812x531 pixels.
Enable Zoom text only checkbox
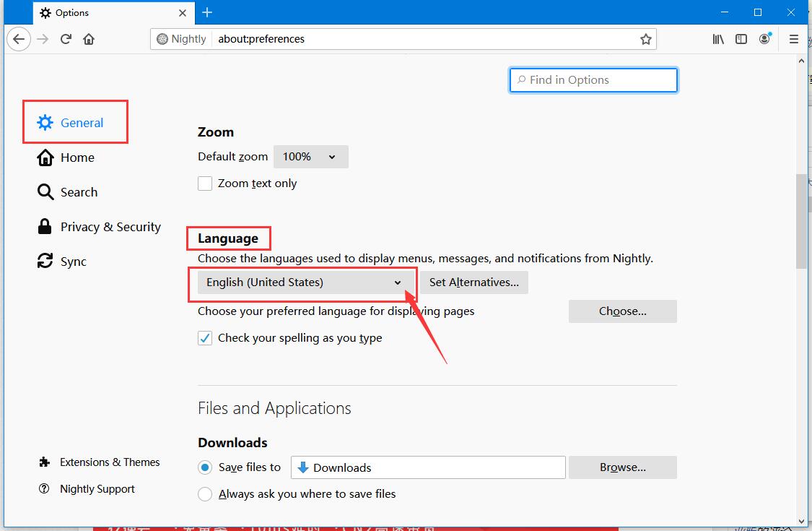coord(205,184)
